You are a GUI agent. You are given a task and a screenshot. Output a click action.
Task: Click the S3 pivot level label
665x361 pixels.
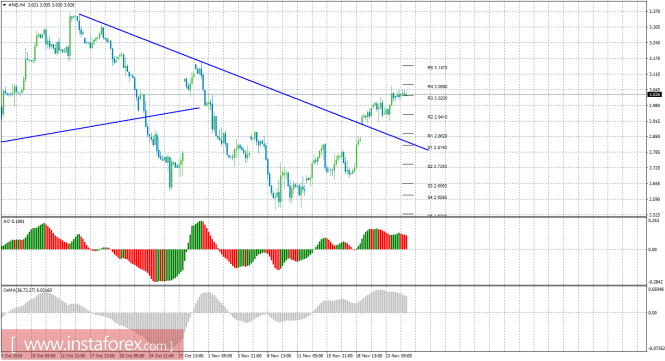pyautogui.click(x=437, y=186)
